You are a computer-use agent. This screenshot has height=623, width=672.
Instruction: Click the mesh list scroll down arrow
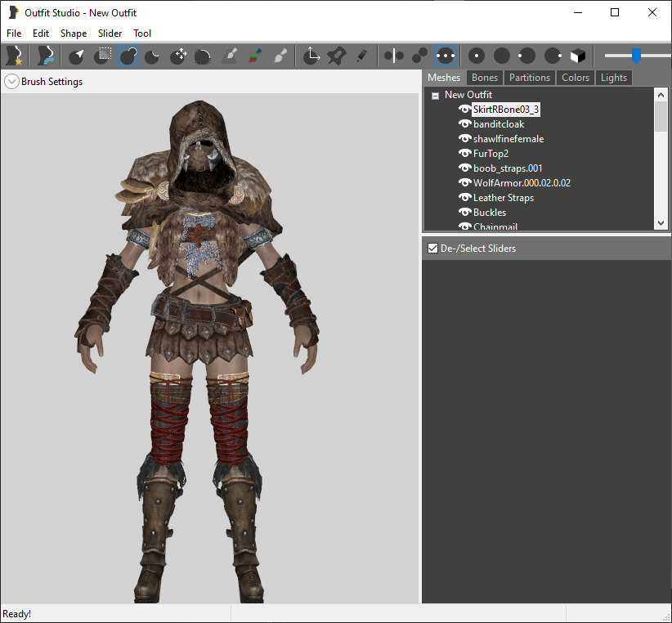pos(661,223)
